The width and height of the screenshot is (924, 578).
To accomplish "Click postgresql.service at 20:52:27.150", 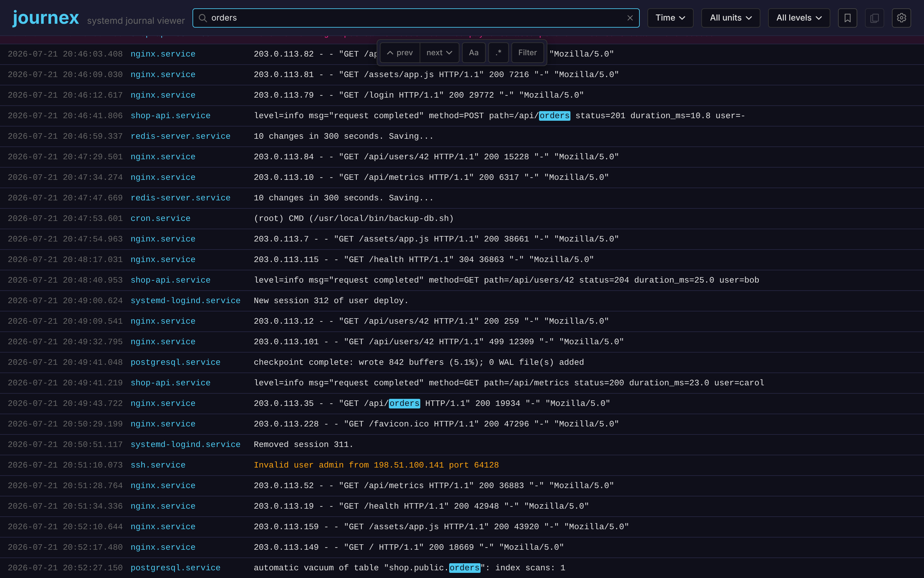I will [x=175, y=568].
